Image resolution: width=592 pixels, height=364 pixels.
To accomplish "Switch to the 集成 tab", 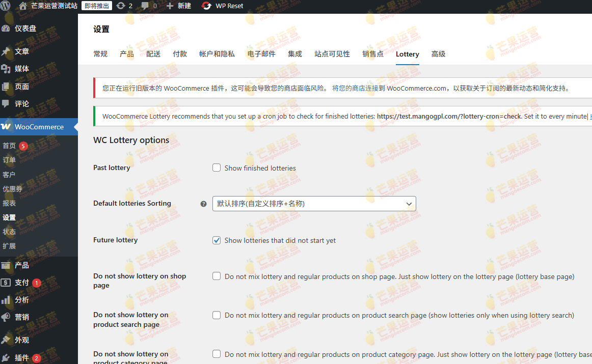I will (x=295, y=54).
